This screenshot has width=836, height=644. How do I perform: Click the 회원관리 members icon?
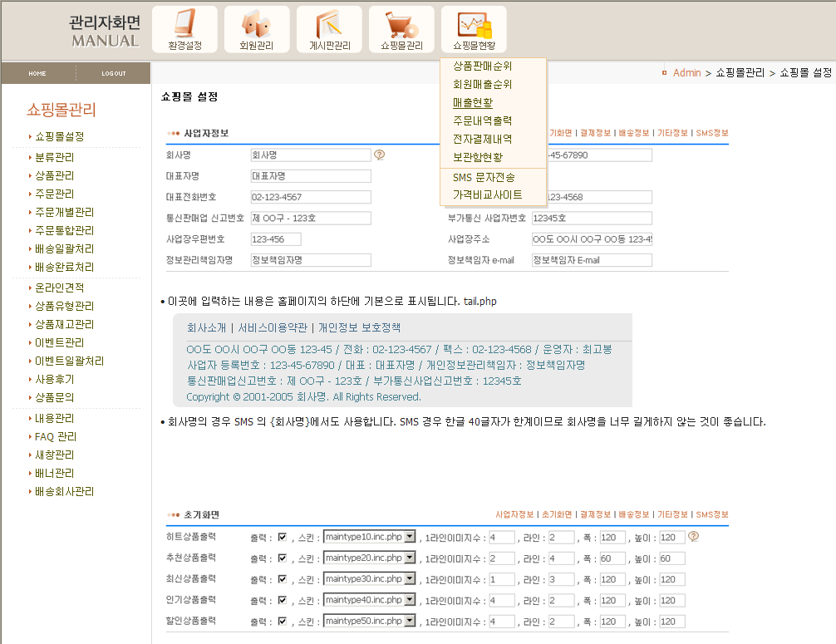pos(257,29)
